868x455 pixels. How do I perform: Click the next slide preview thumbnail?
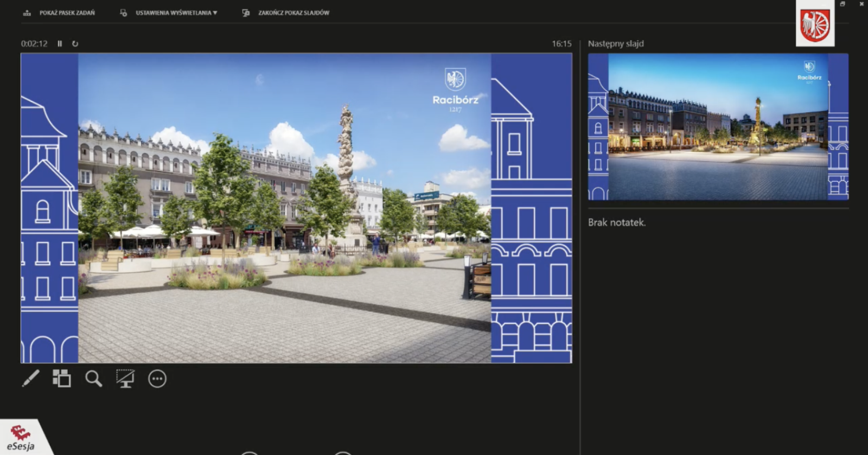(718, 127)
